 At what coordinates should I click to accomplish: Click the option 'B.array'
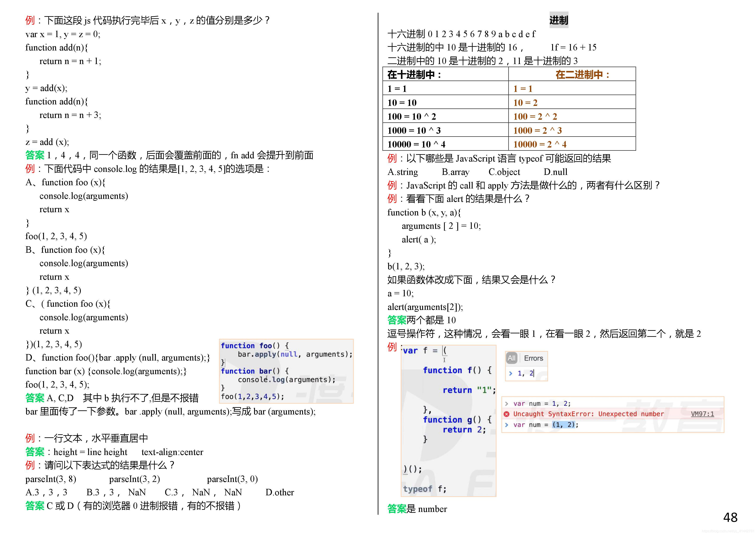click(455, 172)
